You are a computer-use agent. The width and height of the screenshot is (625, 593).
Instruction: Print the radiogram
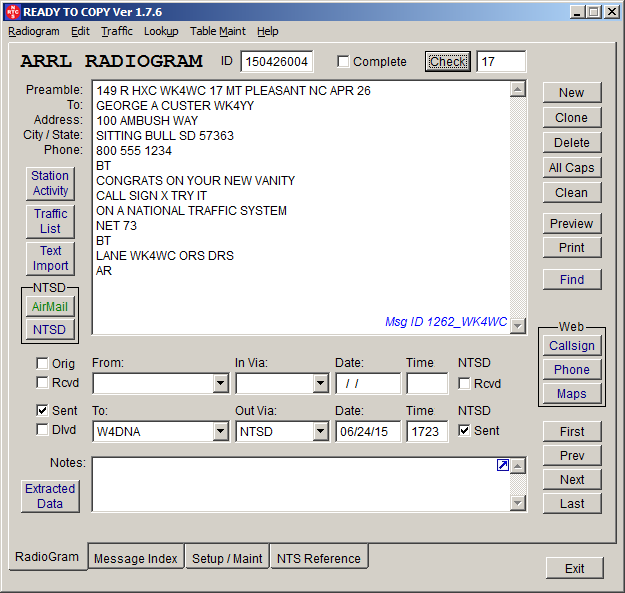[x=572, y=247]
